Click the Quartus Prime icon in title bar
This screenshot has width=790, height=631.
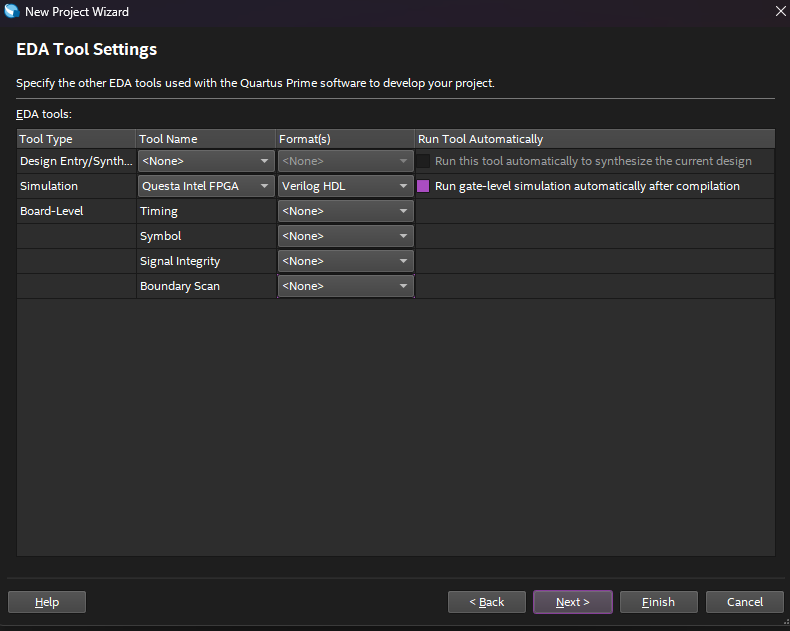[12, 12]
